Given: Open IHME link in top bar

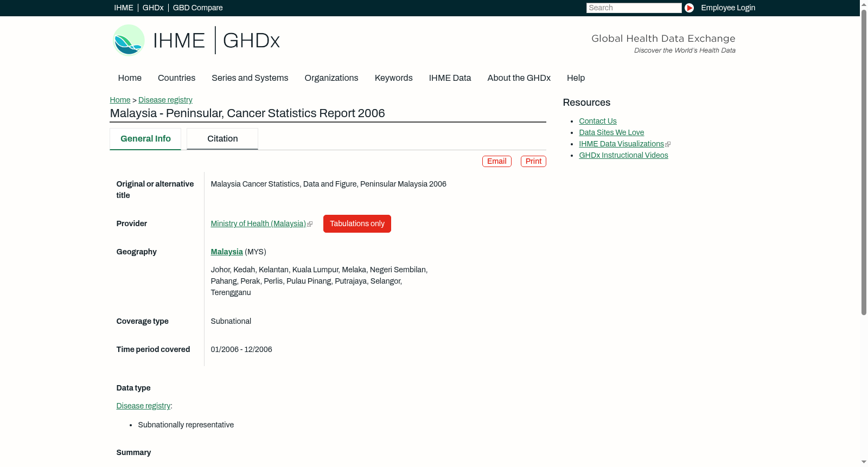Looking at the screenshot, I should pyautogui.click(x=124, y=8).
